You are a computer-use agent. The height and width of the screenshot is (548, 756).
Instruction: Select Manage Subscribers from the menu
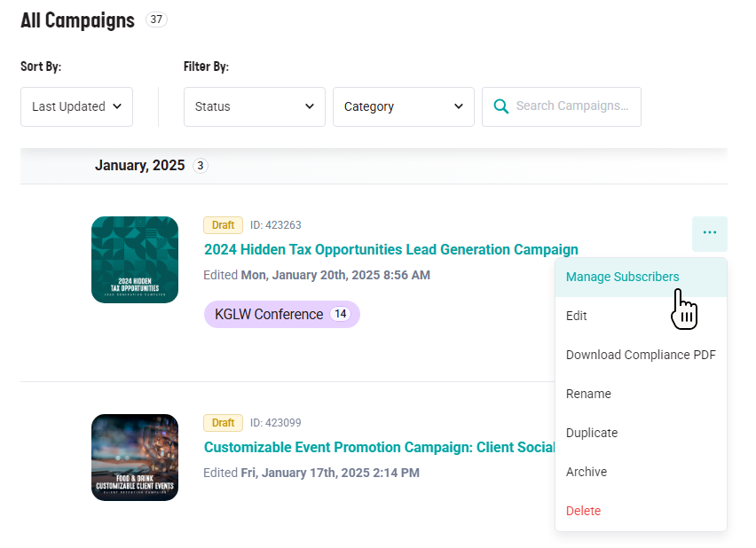coord(622,277)
